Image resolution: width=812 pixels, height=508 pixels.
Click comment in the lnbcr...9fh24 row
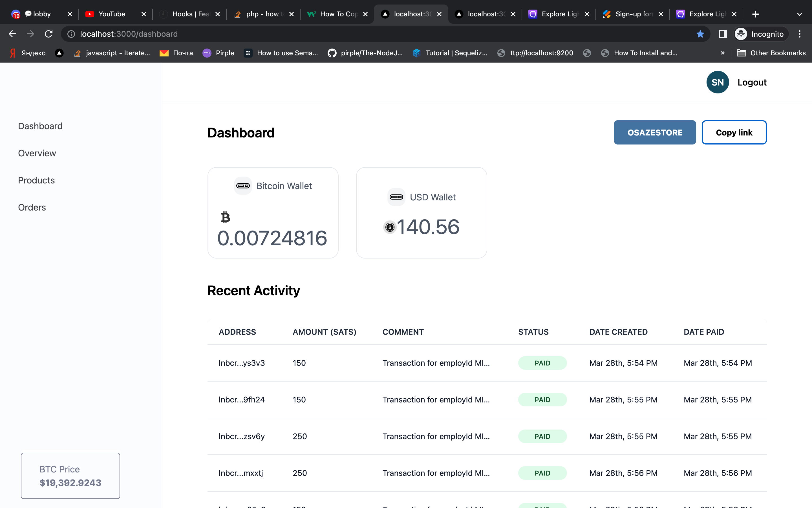point(436,399)
